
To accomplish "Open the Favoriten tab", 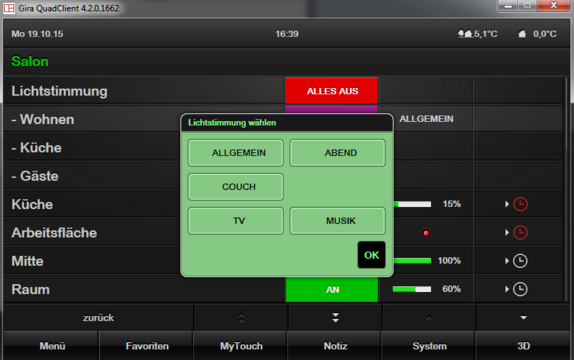I will click(x=146, y=346).
